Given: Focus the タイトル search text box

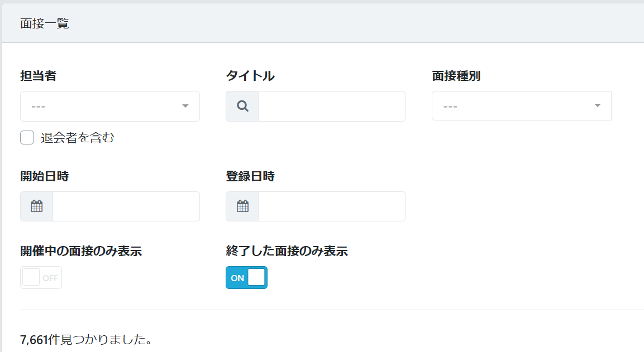Looking at the screenshot, I should click(332, 106).
